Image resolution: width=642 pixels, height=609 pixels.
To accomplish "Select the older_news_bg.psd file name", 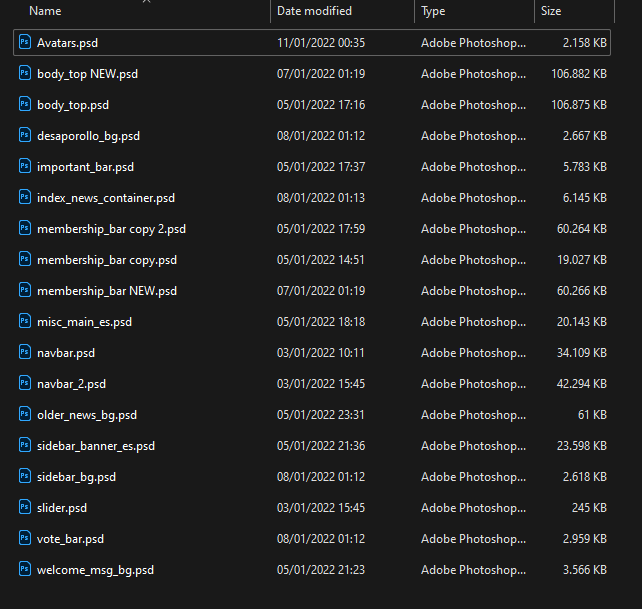I will point(87,415).
